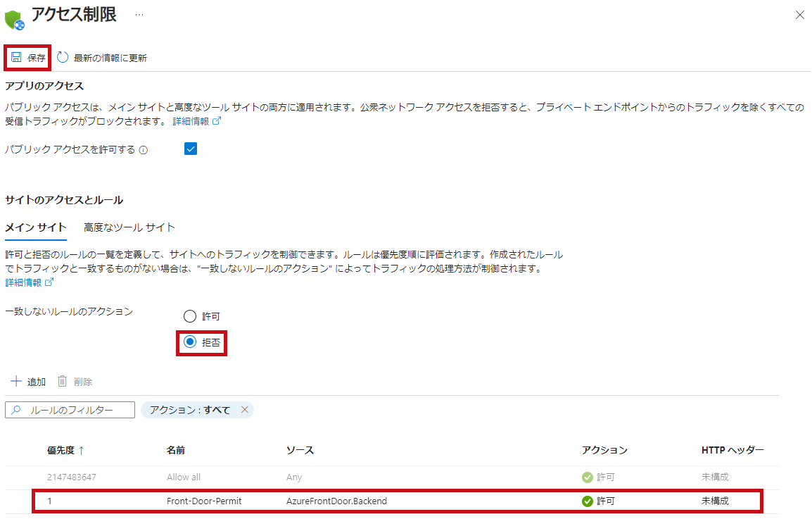The height and width of the screenshot is (519, 812).
Task: Click the ソース column header
Action: tap(300, 450)
